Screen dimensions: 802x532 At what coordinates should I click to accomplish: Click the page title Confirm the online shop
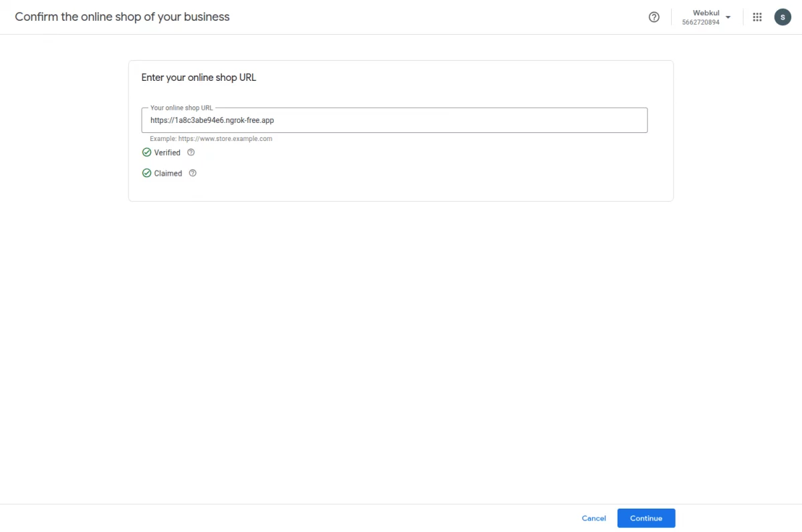[122, 17]
